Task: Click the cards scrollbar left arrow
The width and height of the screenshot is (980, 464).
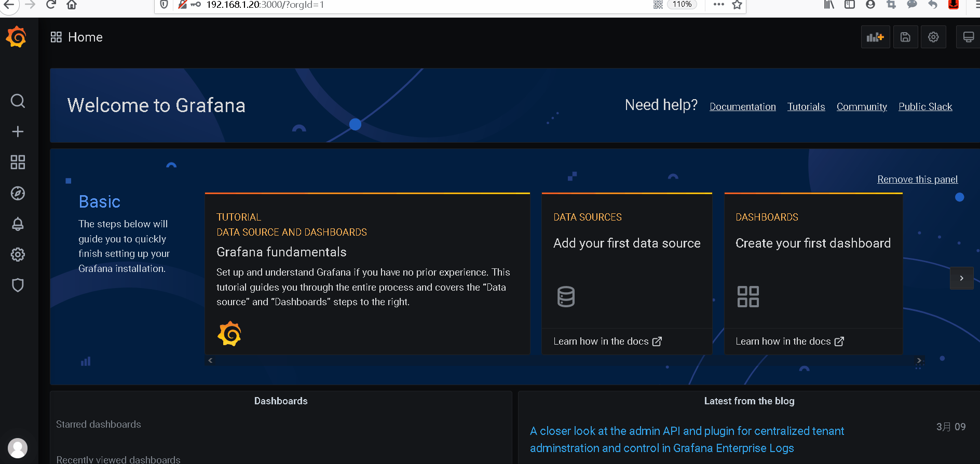Action: pos(210,360)
